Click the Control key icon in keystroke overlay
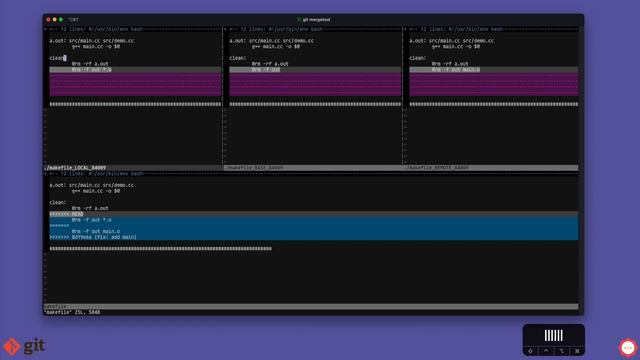640x360 pixels. click(x=546, y=351)
